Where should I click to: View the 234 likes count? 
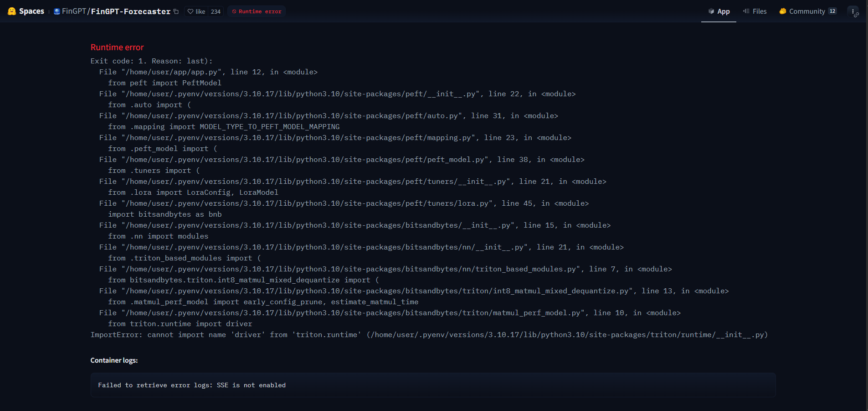216,11
